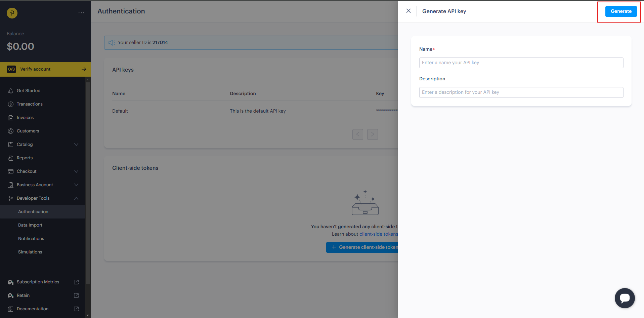
Task: Click the megaphone icon in seller ID banner
Action: pos(112,43)
